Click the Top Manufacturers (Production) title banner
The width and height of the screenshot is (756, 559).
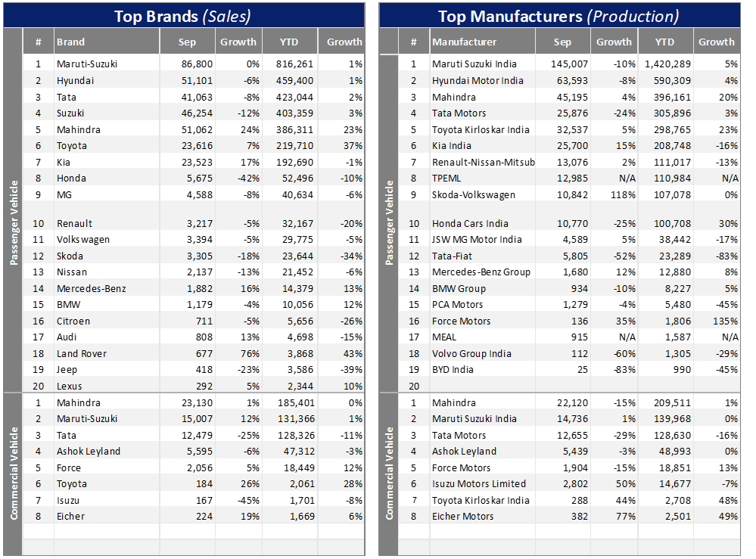click(559, 15)
